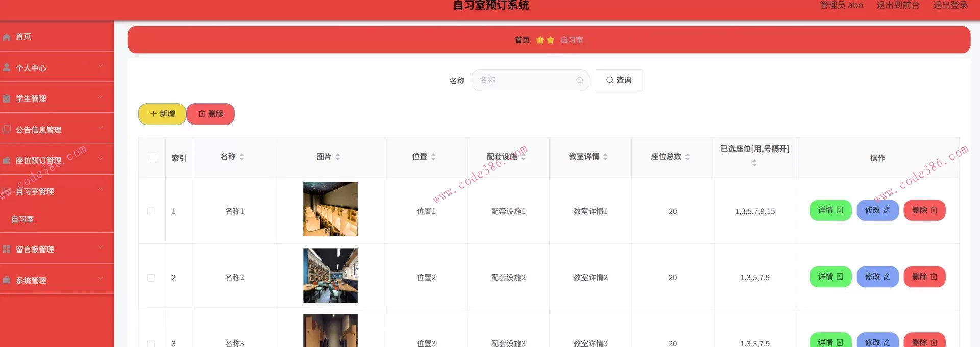Image resolution: width=980 pixels, height=347 pixels.
Task: Toggle the select-all checkbox in table header
Action: pos(152,158)
